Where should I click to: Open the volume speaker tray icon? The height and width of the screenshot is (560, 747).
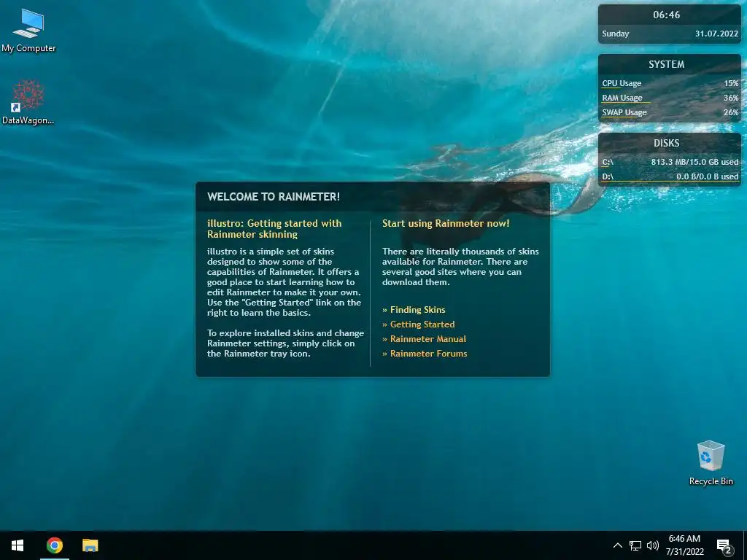pos(653,545)
